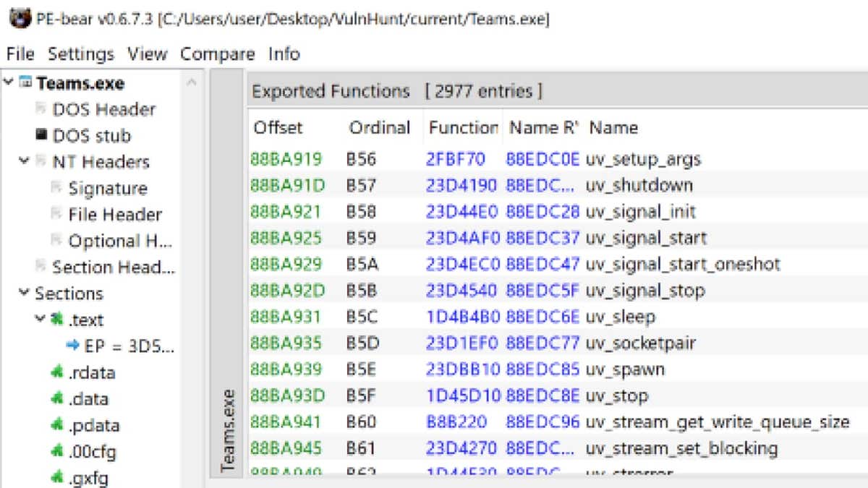Collapse the .text section node
The width and height of the screenshot is (868, 488).
pyautogui.click(x=41, y=320)
